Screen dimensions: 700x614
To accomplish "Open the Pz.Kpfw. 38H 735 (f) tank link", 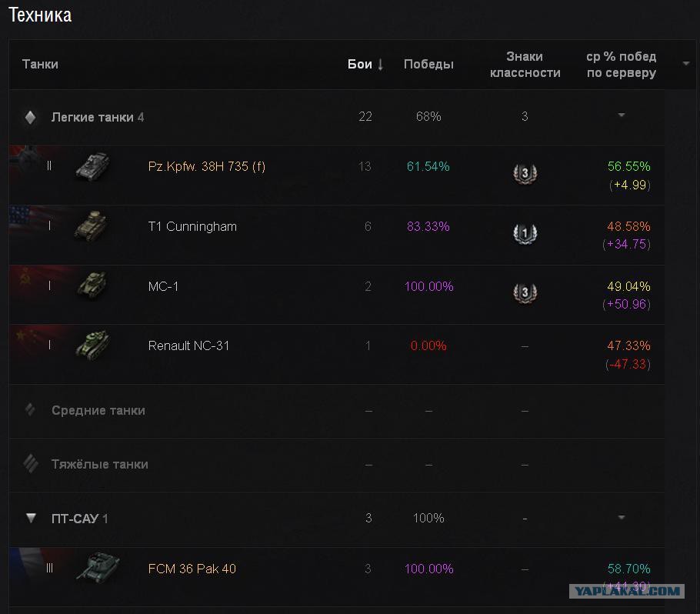I will (206, 166).
